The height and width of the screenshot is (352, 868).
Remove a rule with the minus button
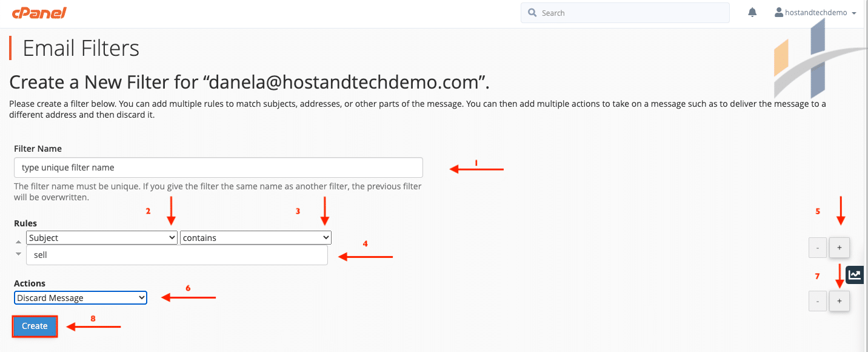pyautogui.click(x=817, y=247)
